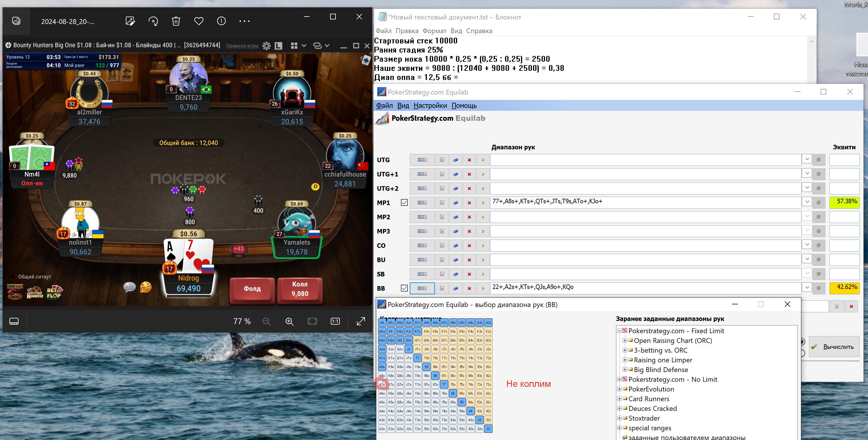Open the Правила игры link
Viewport: 868px width, 440px height.
pyautogui.click(x=242, y=46)
